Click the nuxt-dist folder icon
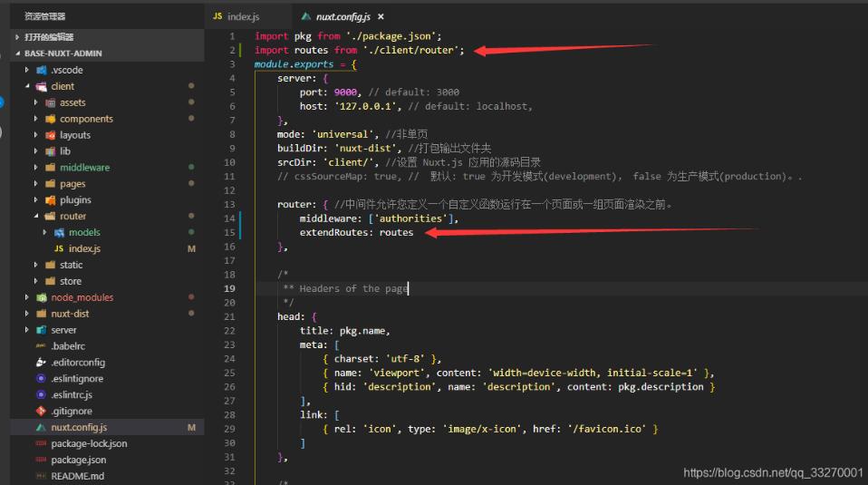868x485 pixels. point(42,314)
